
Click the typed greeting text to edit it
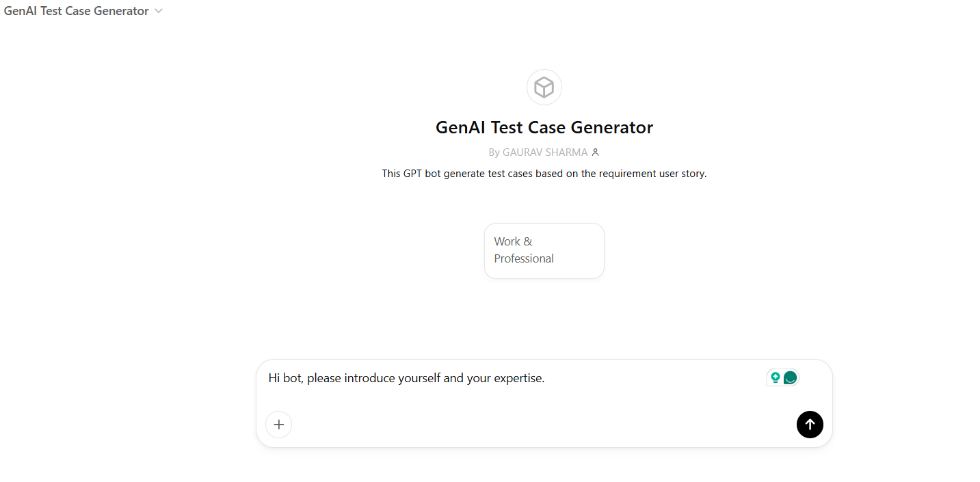click(x=406, y=377)
